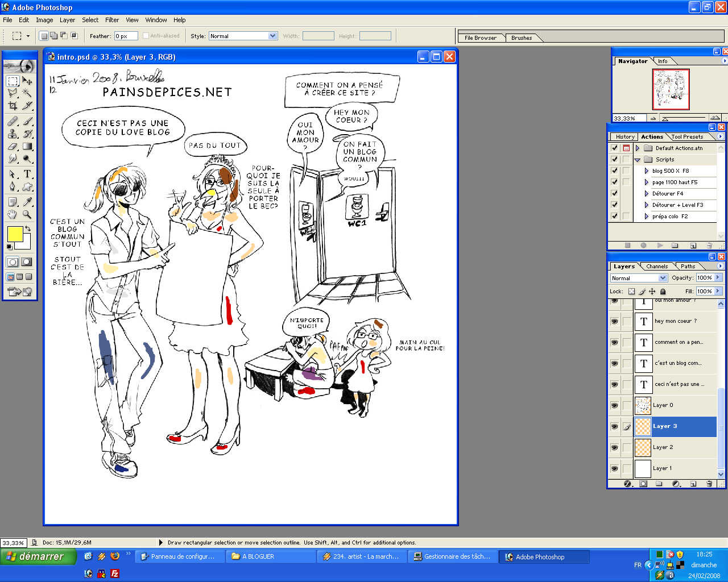
Task: Select the Healing Brush tool
Action: coord(13,122)
